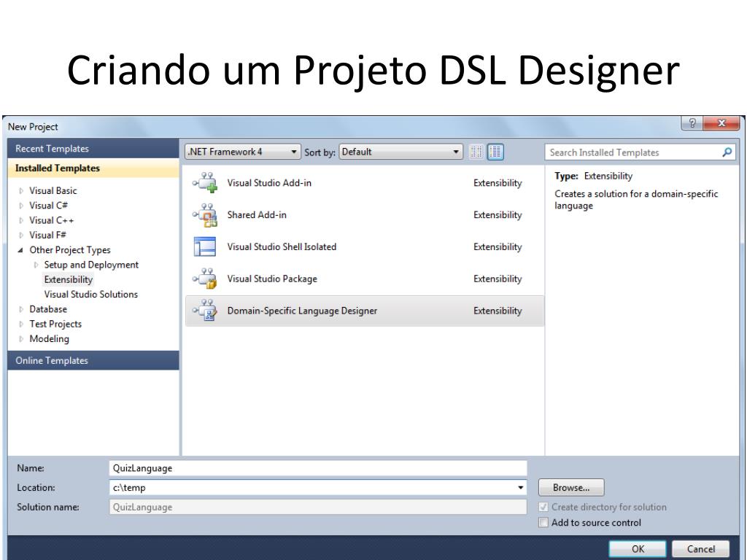Close the New Project dialog
747x560 pixels.
pyautogui.click(x=721, y=123)
